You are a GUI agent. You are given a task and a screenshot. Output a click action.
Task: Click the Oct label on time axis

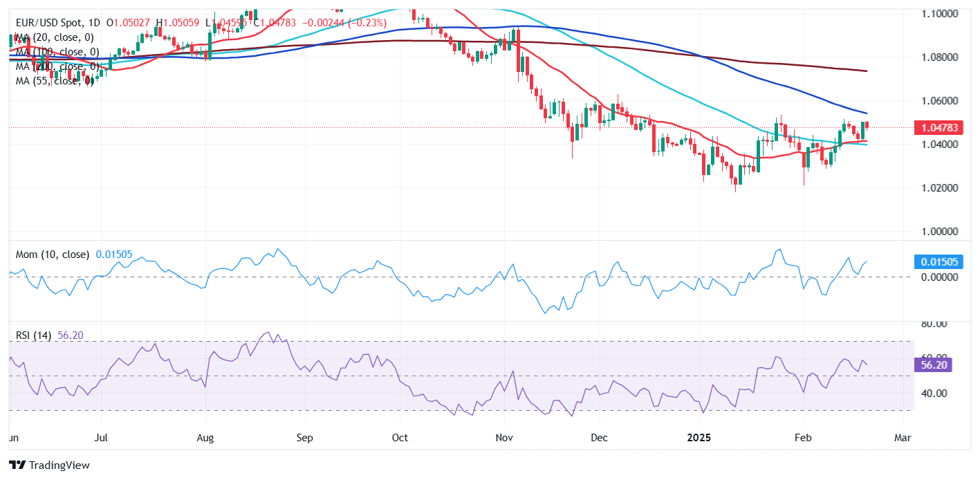(x=400, y=438)
